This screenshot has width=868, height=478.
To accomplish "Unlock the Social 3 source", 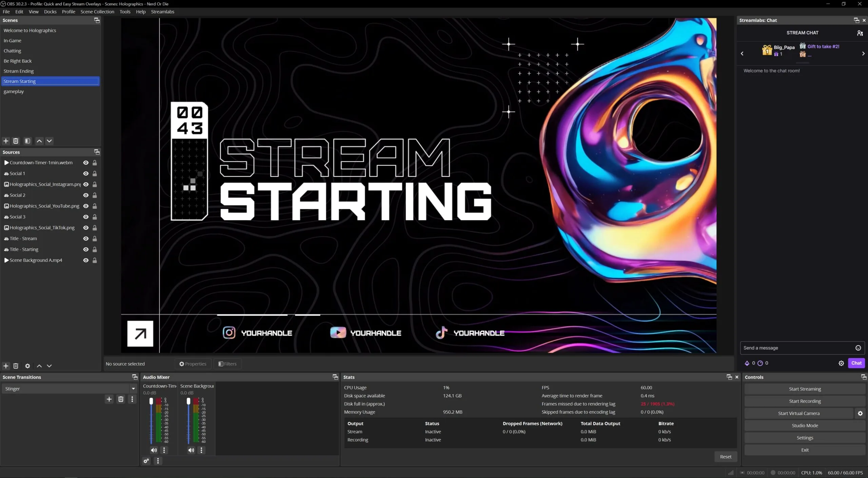I will [x=95, y=217].
